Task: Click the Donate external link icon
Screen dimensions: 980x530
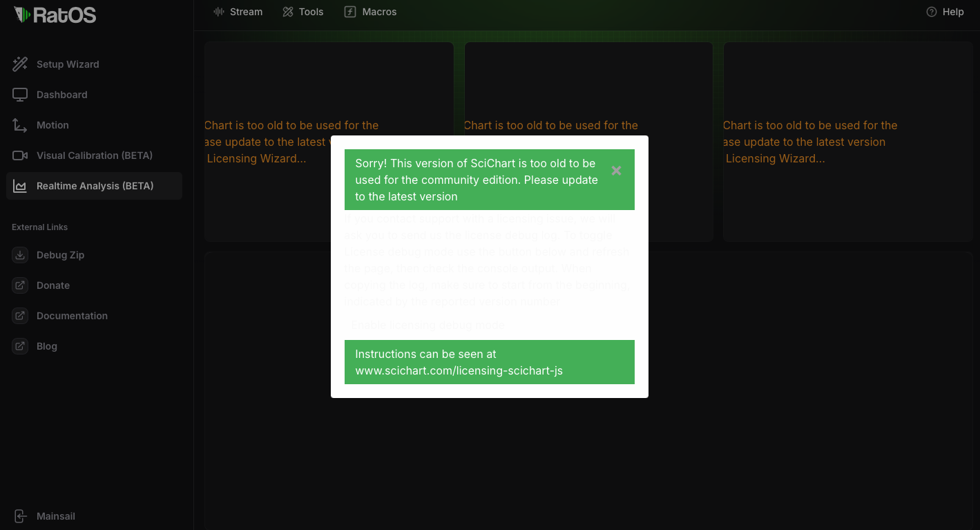Action: 20,285
